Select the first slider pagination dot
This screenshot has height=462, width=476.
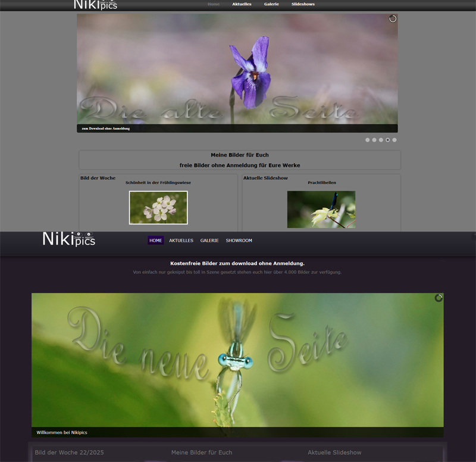[x=367, y=140]
